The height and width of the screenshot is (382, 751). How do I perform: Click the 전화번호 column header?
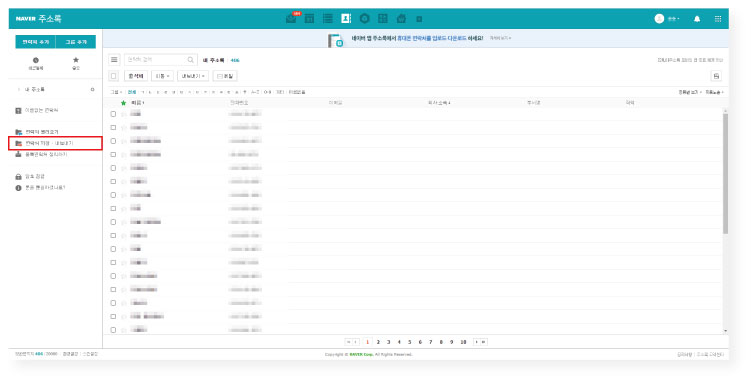pos(239,103)
